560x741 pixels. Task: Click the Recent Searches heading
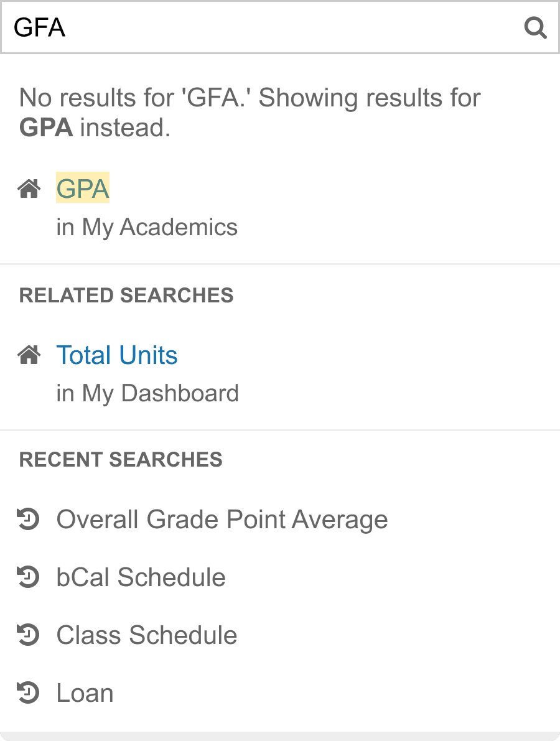pyautogui.click(x=121, y=460)
